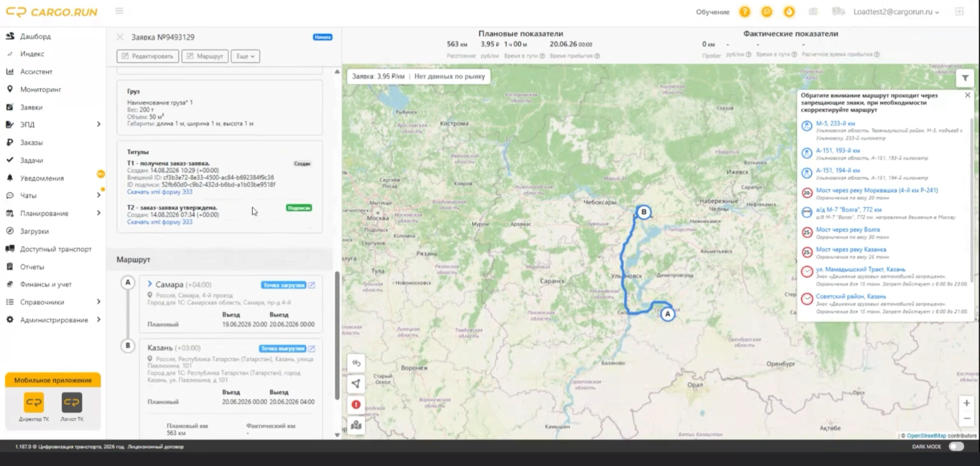Select ул. Мамадышский Тракт, Казань restriction

[x=860, y=269]
